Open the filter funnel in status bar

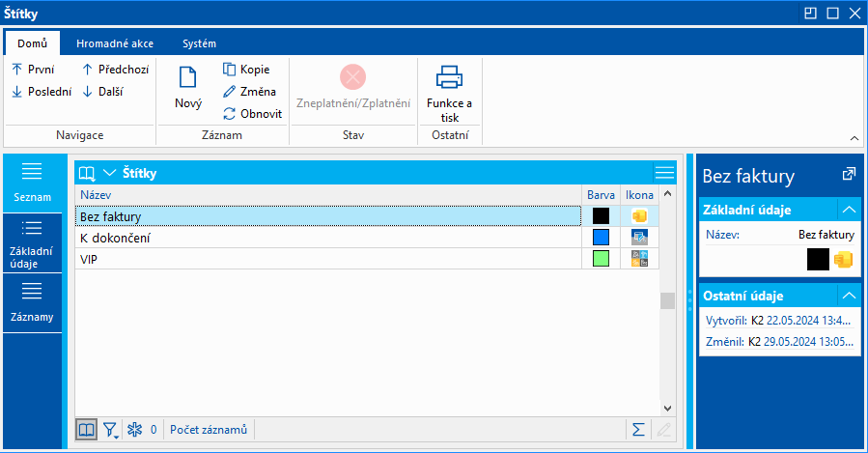pos(111,430)
